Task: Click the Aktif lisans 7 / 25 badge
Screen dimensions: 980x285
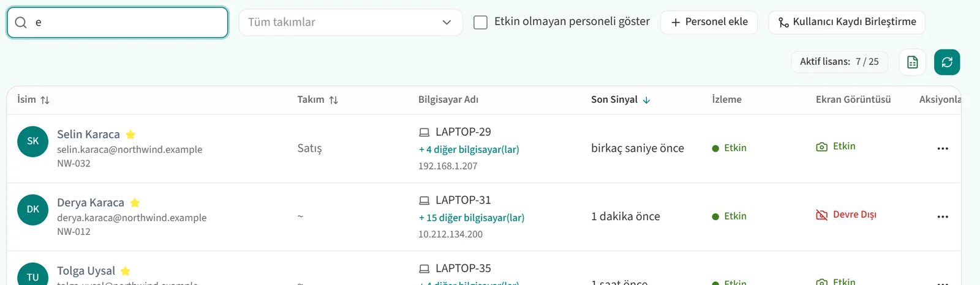Action: pos(839,62)
